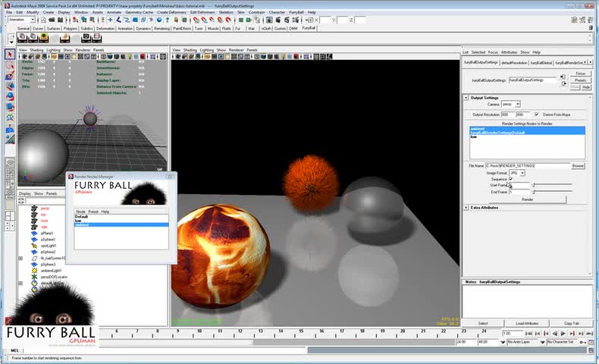
Task: Uncheck the Sequence checkbox
Action: coord(511,179)
